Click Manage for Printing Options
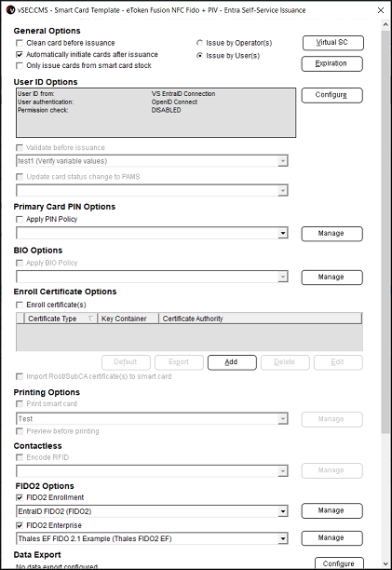The image size is (392, 570). point(331,419)
